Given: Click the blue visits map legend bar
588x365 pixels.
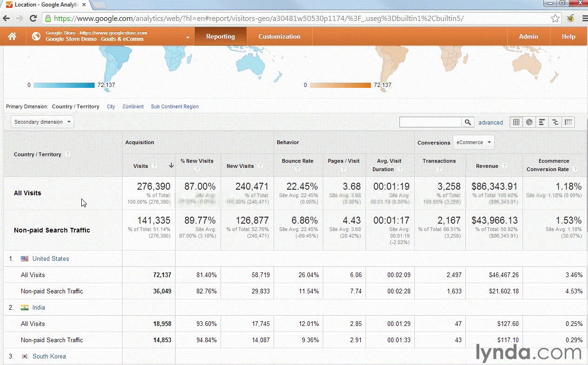Looking at the screenshot, I should point(64,85).
